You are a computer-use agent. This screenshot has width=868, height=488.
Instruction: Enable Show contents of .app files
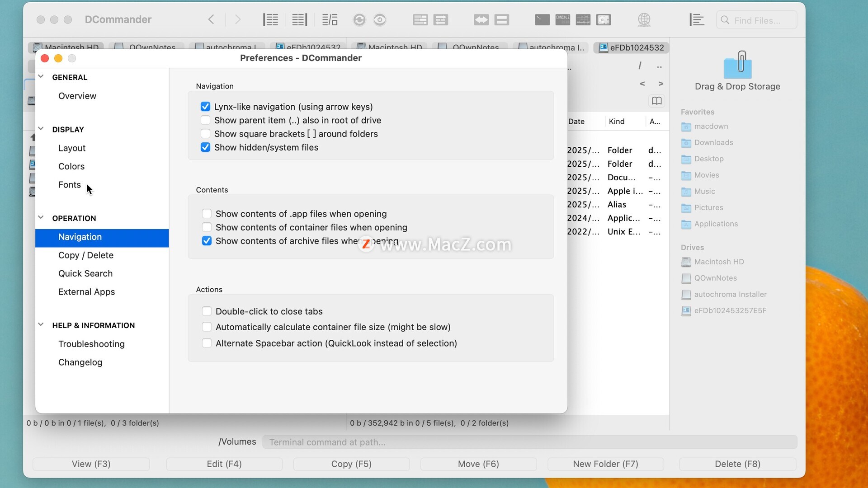207,214
